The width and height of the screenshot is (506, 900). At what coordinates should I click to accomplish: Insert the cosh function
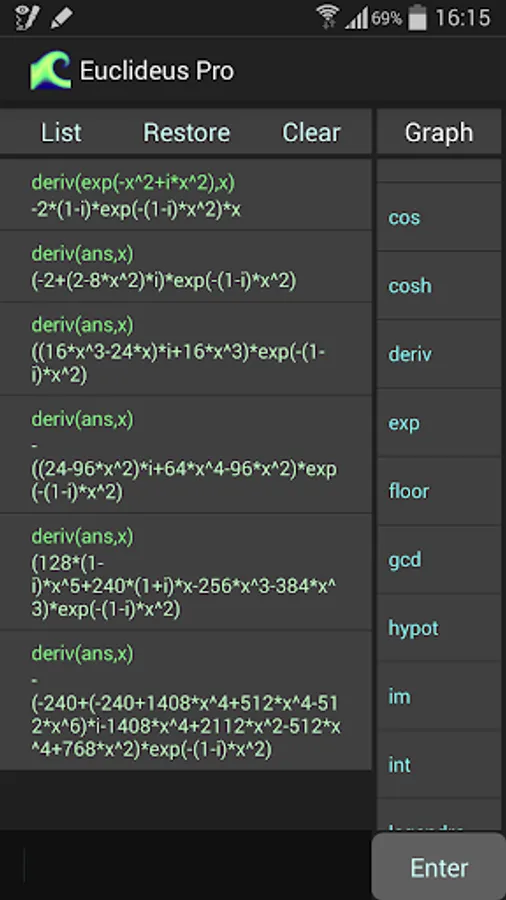[x=439, y=285]
